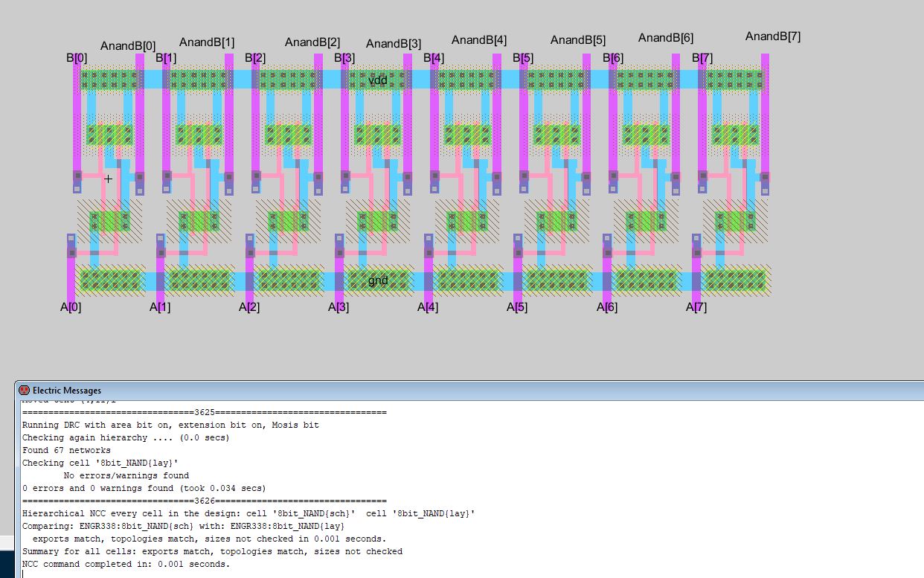The width and height of the screenshot is (924, 578).
Task: Select the AnandB[5] export label
Action: [577, 40]
